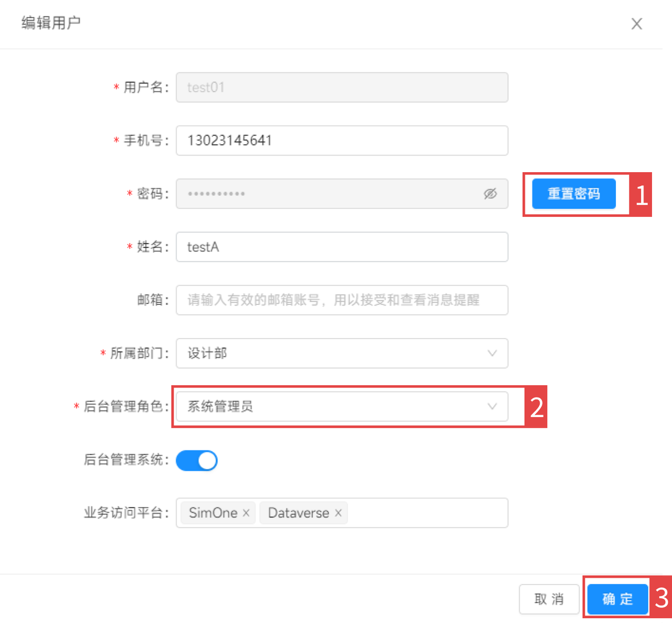Click the 邮箱 input field
The height and width of the screenshot is (623, 672).
[x=341, y=300]
